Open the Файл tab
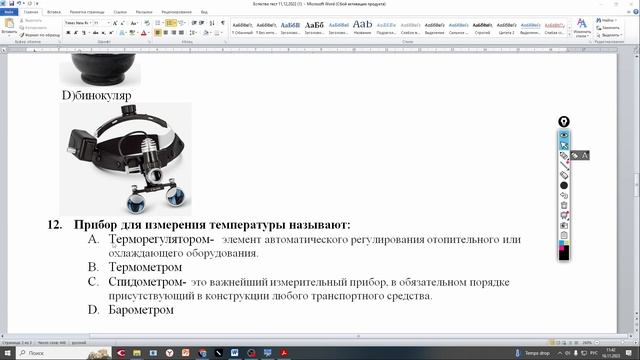The height and width of the screenshot is (360, 640). (x=9, y=12)
